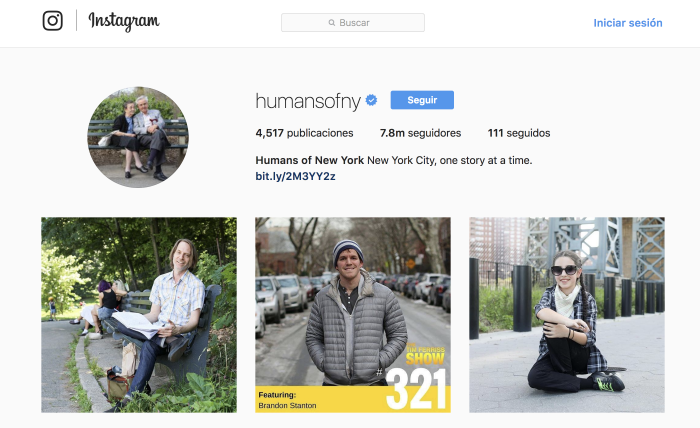Screen dimensions: 700x428
Task: Open the humansofny profile picture
Action: [138, 137]
